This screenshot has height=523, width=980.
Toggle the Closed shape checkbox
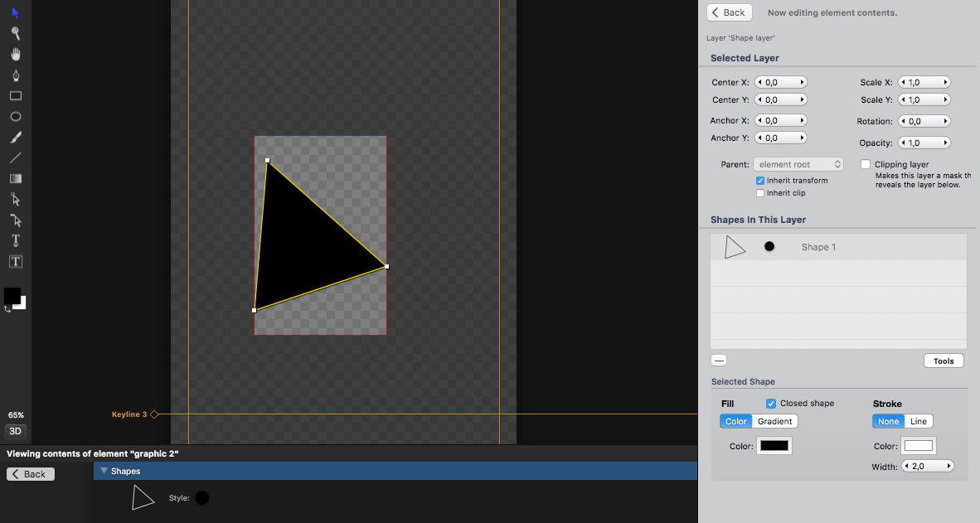coord(771,404)
